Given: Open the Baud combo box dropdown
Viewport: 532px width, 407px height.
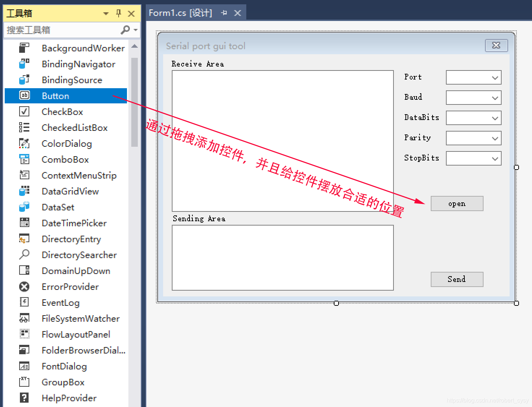Looking at the screenshot, I should click(495, 98).
